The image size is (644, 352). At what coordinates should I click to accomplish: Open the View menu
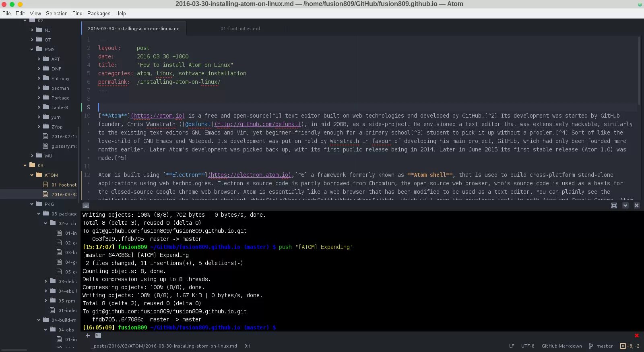pos(35,13)
